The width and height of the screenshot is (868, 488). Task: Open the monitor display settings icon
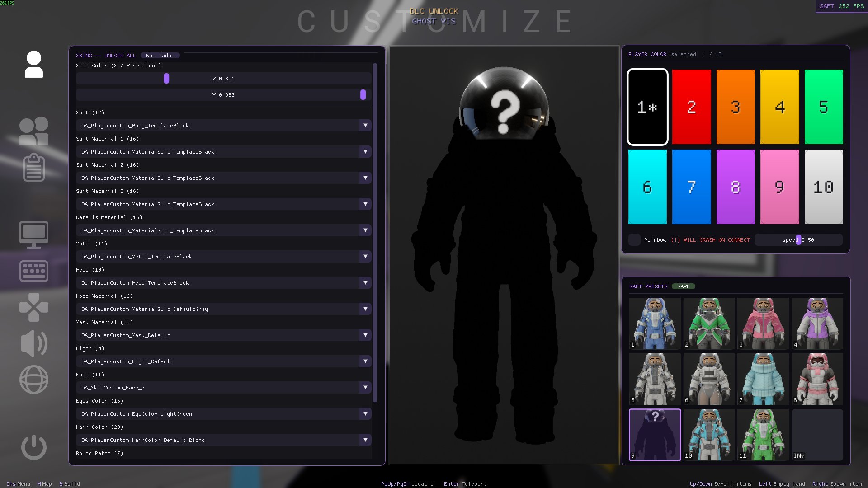[34, 235]
